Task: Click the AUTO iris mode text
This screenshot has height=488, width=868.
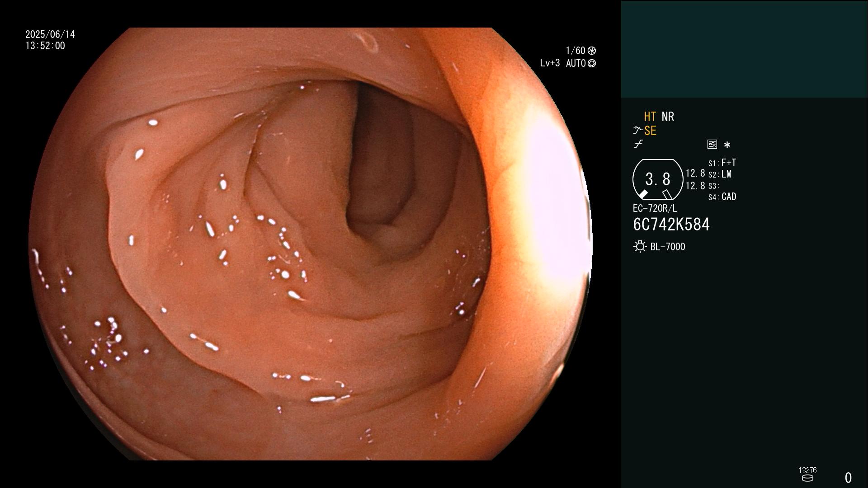Action: click(576, 63)
